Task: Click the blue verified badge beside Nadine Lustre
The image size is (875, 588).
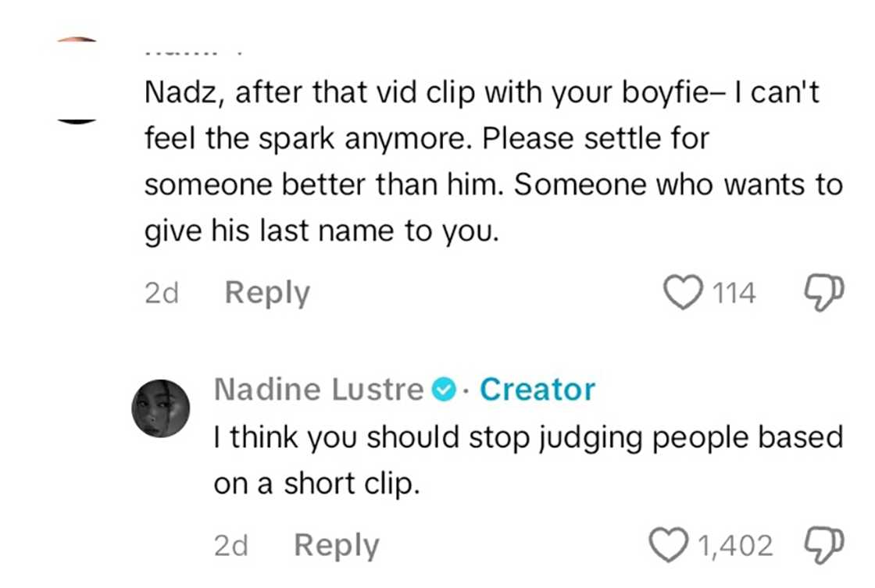Action: [x=443, y=390]
